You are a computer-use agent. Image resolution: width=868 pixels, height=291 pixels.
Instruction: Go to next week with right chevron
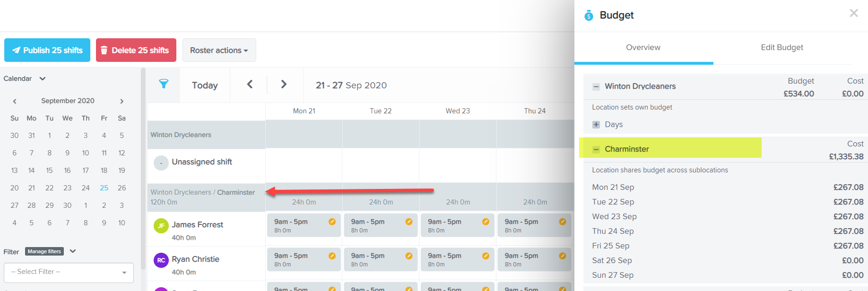[284, 84]
